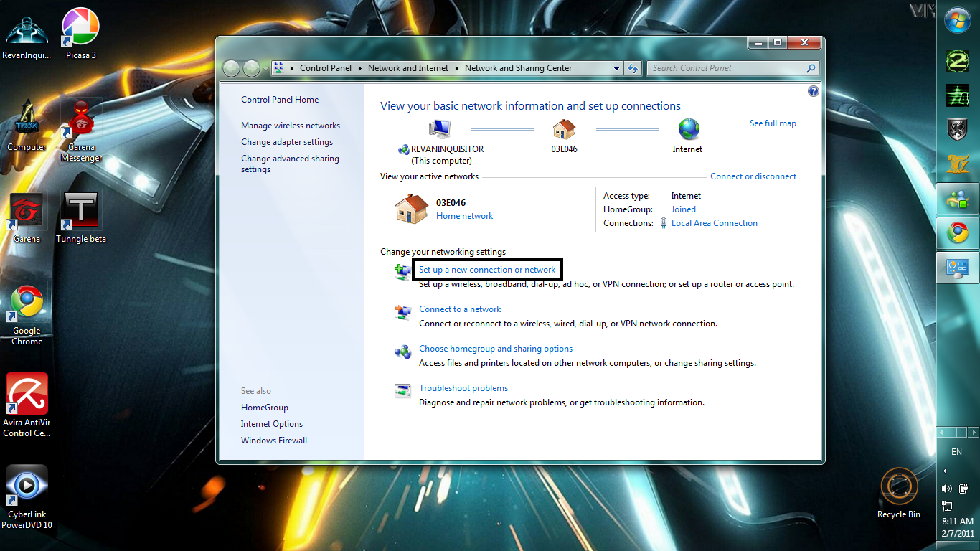This screenshot has width=980, height=551.
Task: Click Choose homegroup and sharing options
Action: coord(496,349)
